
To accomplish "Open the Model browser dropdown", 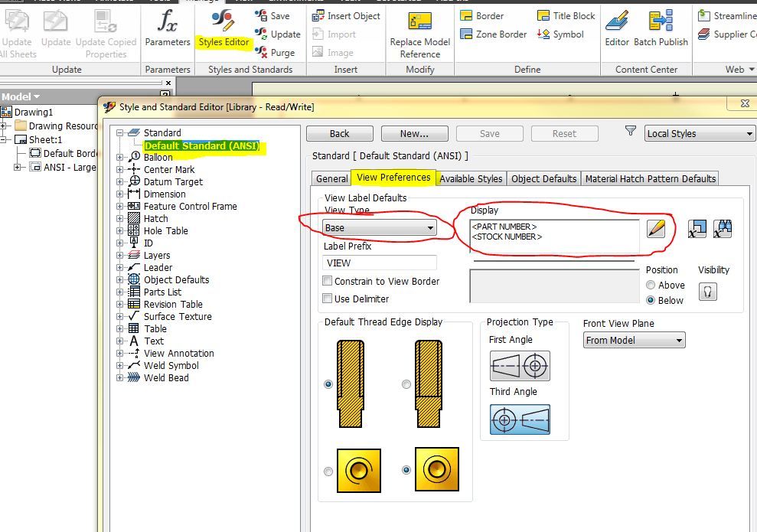I will click(37, 96).
